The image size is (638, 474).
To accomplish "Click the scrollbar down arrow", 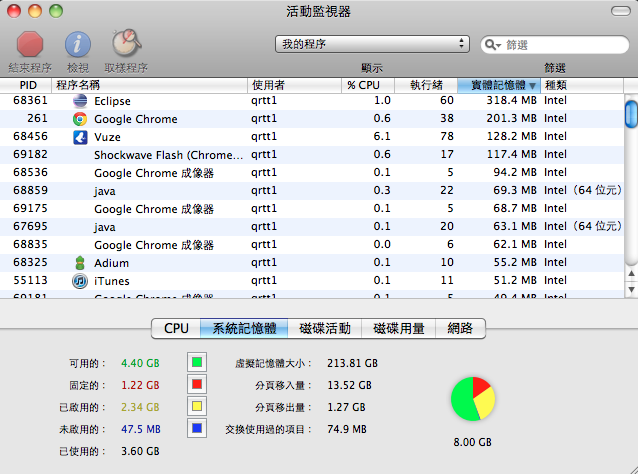I will (631, 290).
